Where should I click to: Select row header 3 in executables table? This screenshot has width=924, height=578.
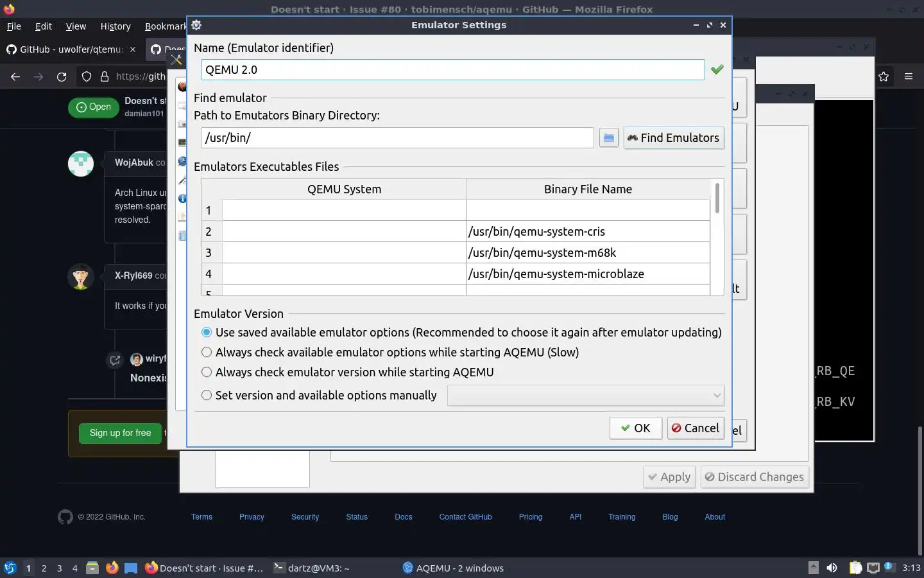click(212, 252)
